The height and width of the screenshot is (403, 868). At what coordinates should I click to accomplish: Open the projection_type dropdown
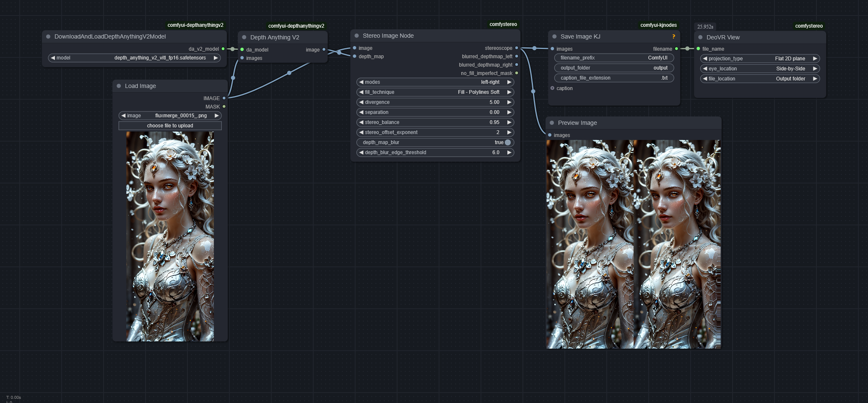(759, 59)
